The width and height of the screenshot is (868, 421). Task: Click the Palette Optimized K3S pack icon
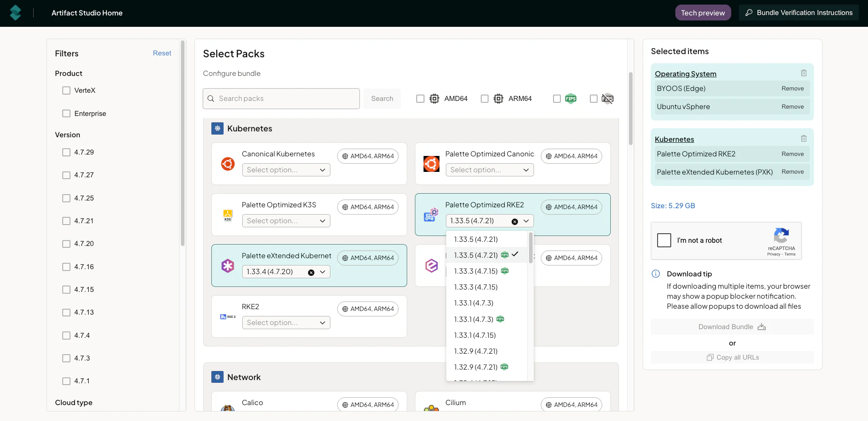(228, 215)
